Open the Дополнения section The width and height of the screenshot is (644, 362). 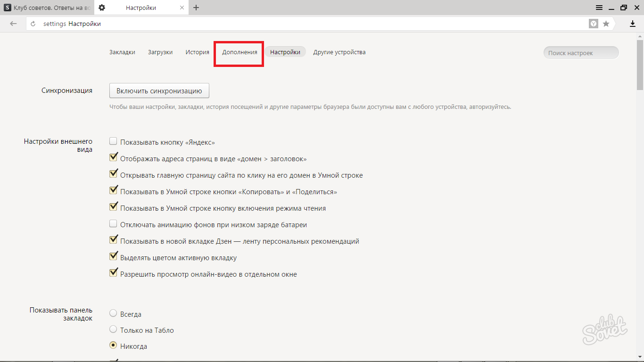239,52
